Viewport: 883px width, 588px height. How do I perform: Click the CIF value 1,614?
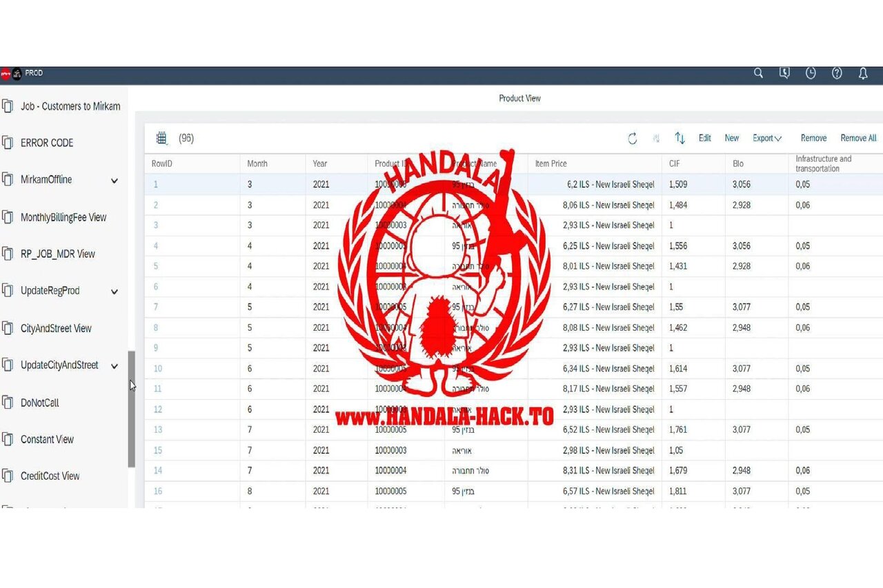pyautogui.click(x=678, y=369)
